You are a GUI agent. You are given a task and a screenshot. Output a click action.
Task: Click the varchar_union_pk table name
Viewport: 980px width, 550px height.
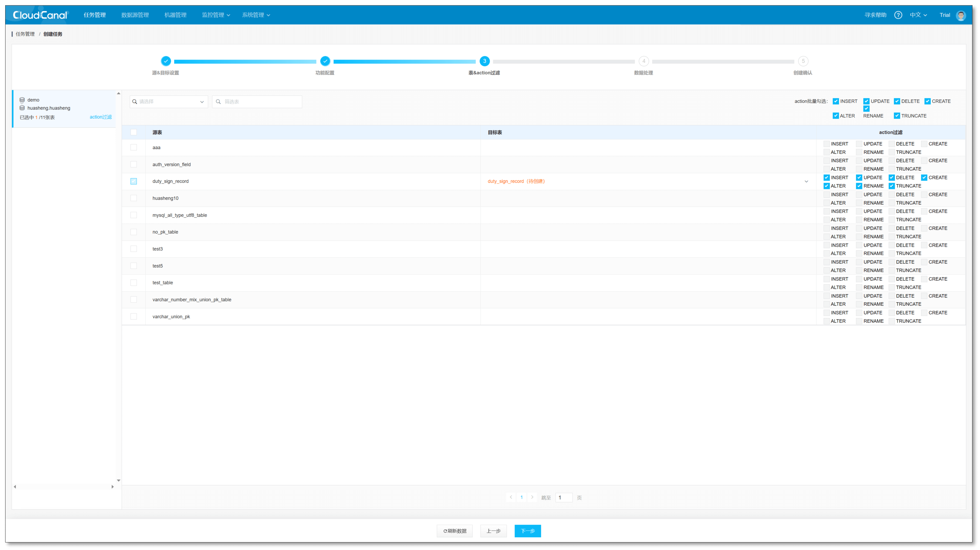[171, 317]
